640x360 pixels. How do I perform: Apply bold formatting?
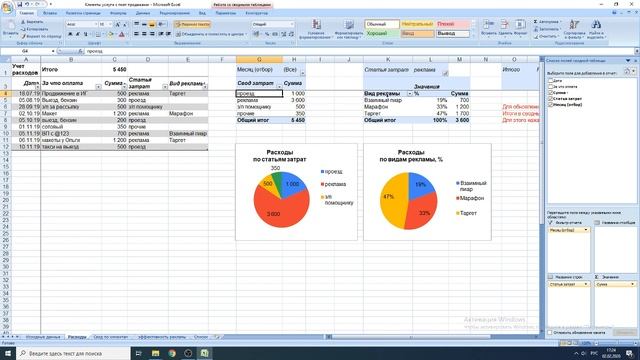(70, 34)
